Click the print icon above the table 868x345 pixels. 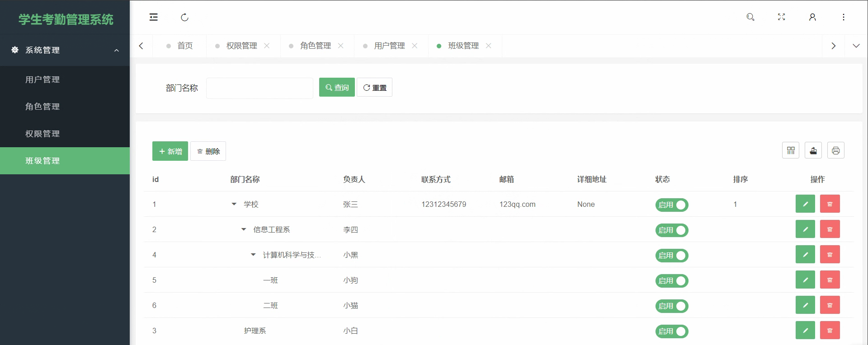click(x=836, y=150)
